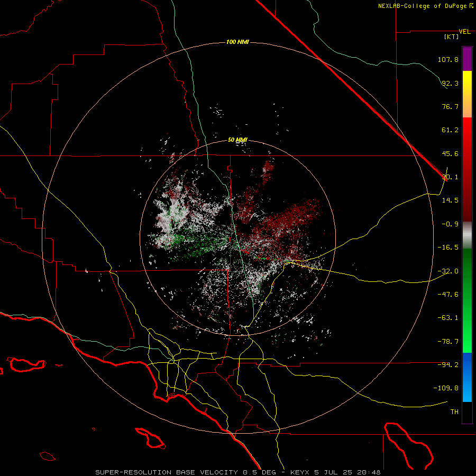Click the 107.8 velocity scale value
The image size is (476, 476).
pyautogui.click(x=448, y=59)
